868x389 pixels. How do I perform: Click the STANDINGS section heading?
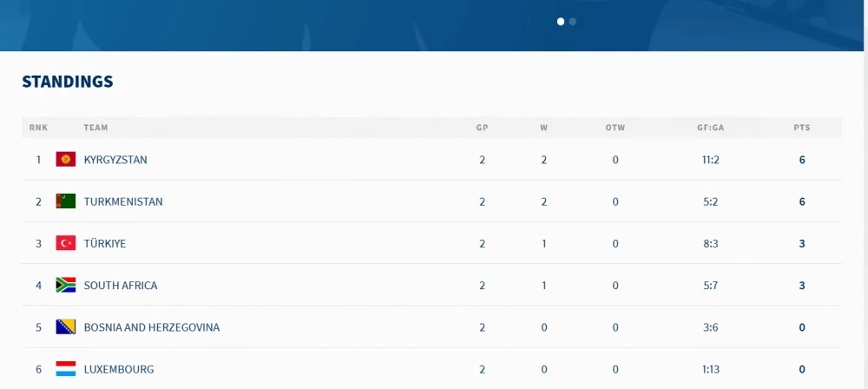(68, 82)
